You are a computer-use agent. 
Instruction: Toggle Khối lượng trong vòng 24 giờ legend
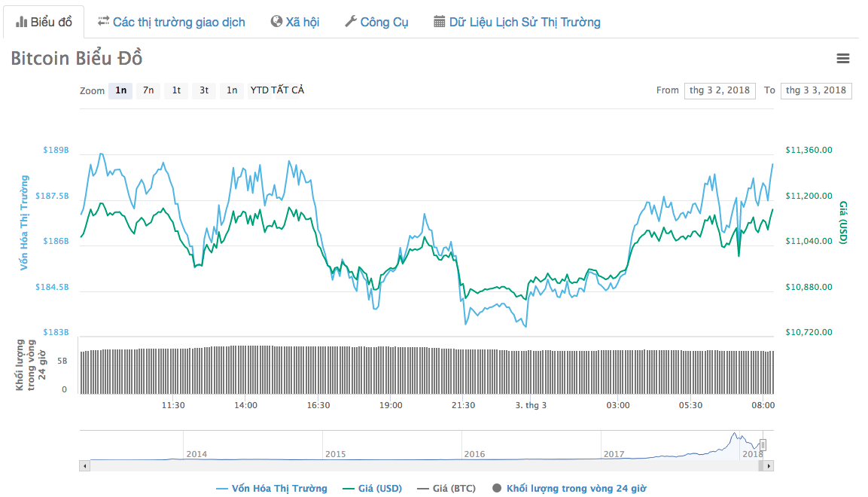[569, 488]
